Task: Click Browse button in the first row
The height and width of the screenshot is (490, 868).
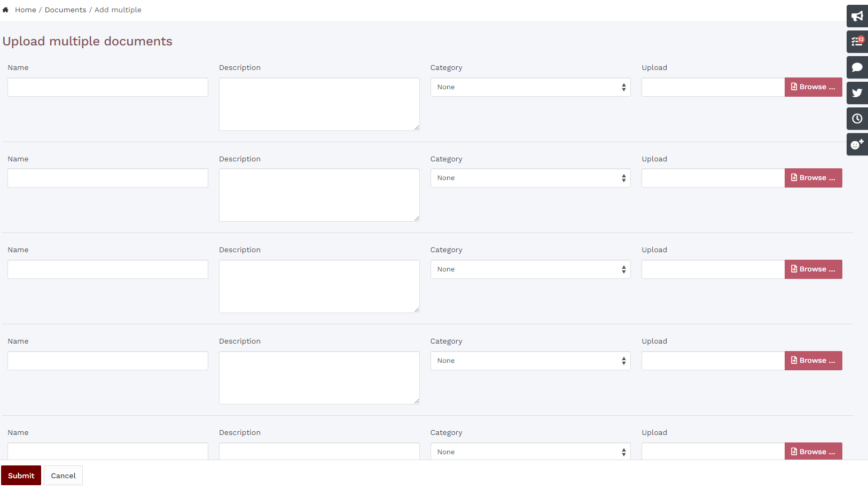Action: point(813,87)
